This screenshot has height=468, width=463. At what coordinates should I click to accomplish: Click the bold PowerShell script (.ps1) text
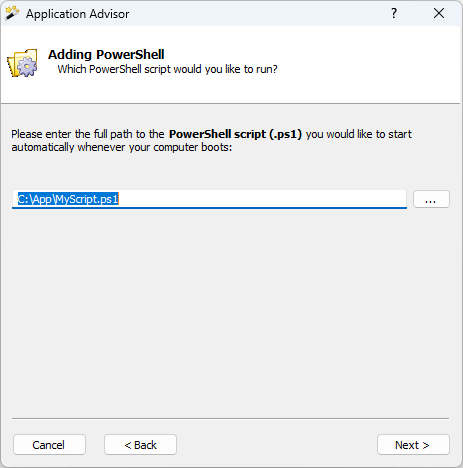(x=235, y=134)
